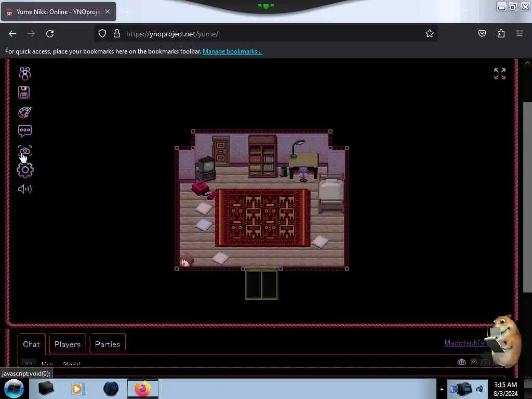Image resolution: width=532 pixels, height=399 pixels.
Task: Select the Map chat filter tab
Action: pos(47,363)
